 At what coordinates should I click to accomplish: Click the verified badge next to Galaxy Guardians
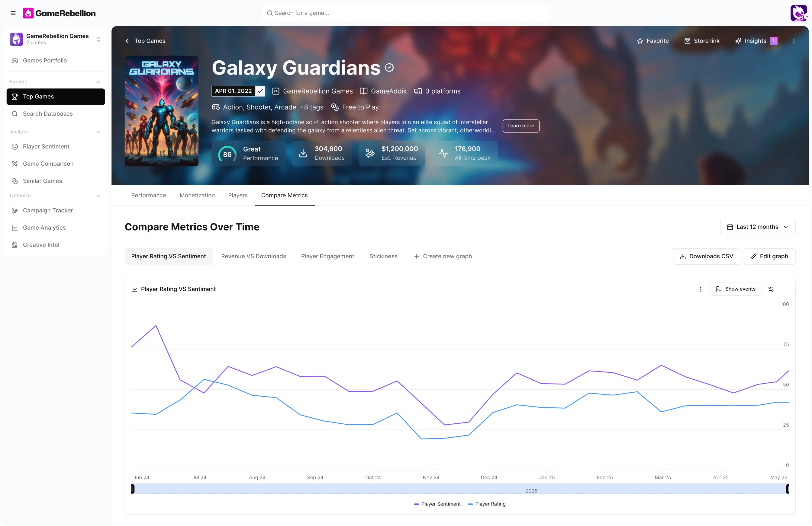tap(389, 68)
